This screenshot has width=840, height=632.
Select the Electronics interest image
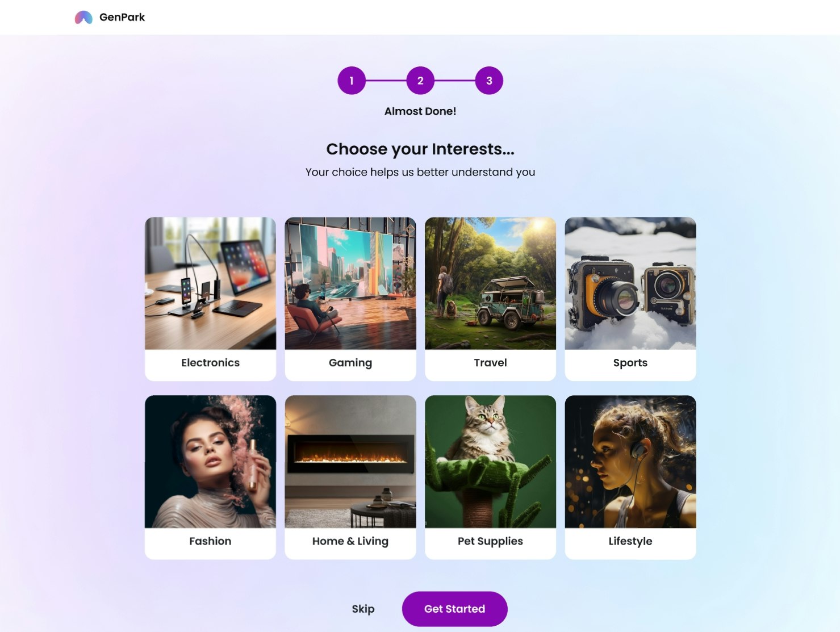(211, 283)
